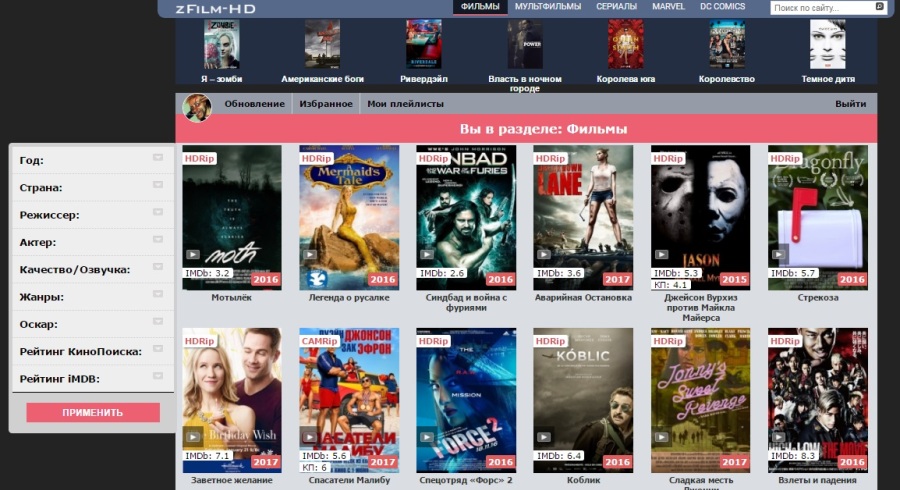This screenshot has width=900, height=490.
Task: Open the Избранное user menu item
Action: tap(326, 104)
